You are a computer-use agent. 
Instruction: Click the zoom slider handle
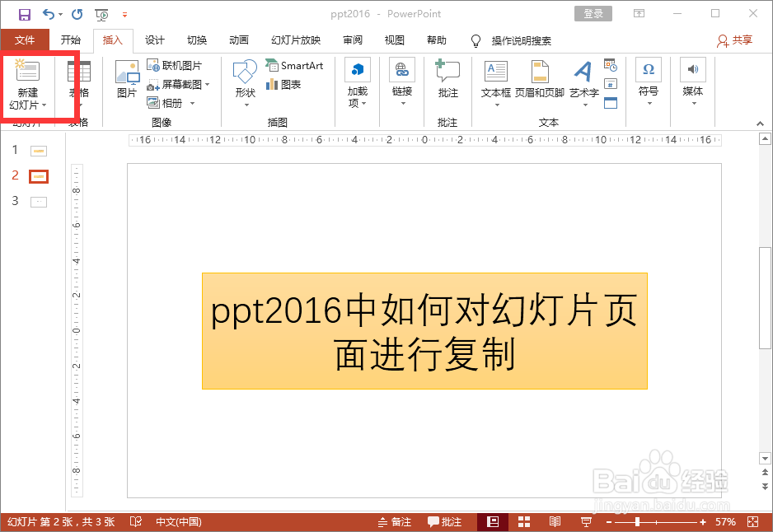(x=637, y=521)
